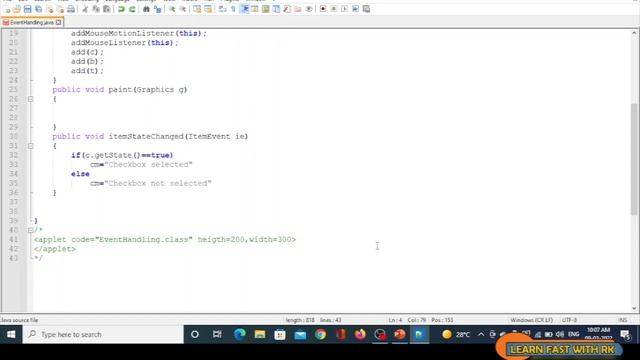Toggle synchronized vertical scrolling
This screenshot has height=360, width=640.
pyautogui.click(x=197, y=9)
